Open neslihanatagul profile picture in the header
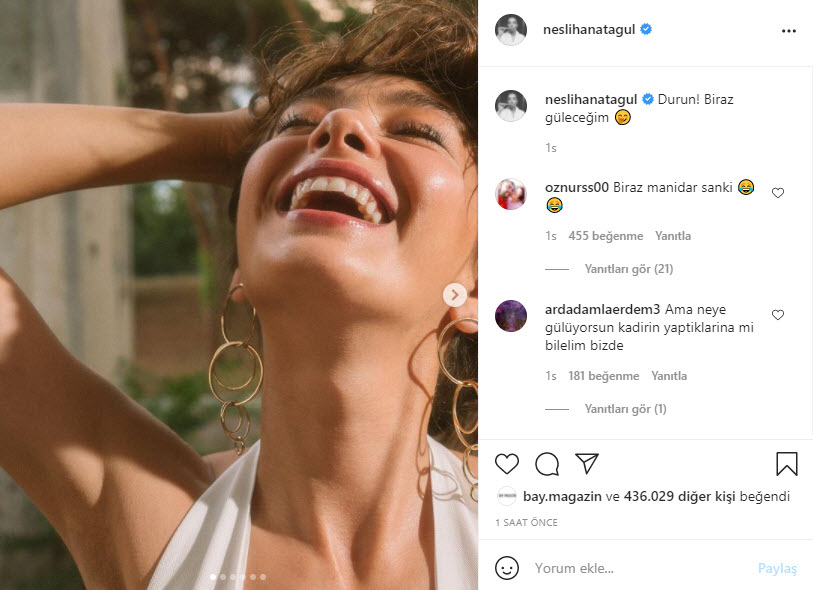 pos(511,31)
